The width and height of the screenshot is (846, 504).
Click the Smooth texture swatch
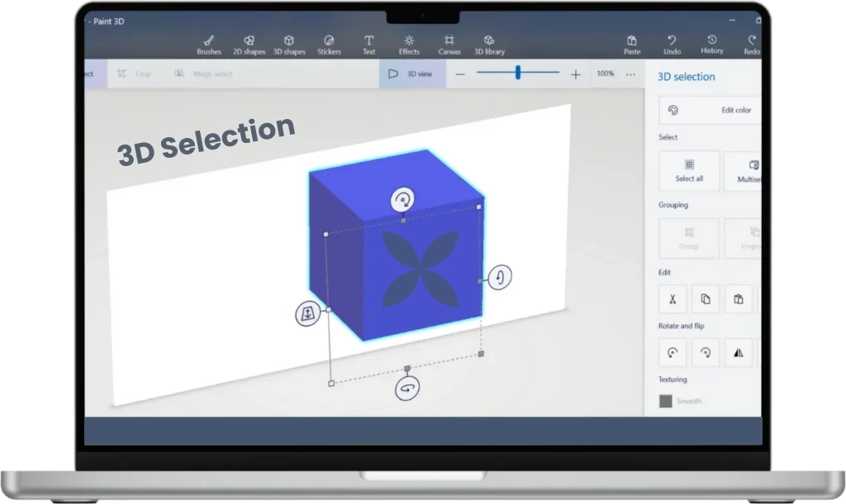click(666, 401)
